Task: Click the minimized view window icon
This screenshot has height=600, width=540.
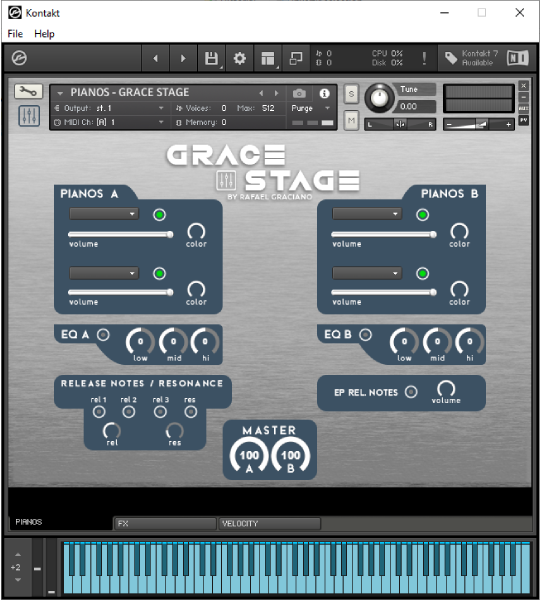Action: (x=296, y=58)
